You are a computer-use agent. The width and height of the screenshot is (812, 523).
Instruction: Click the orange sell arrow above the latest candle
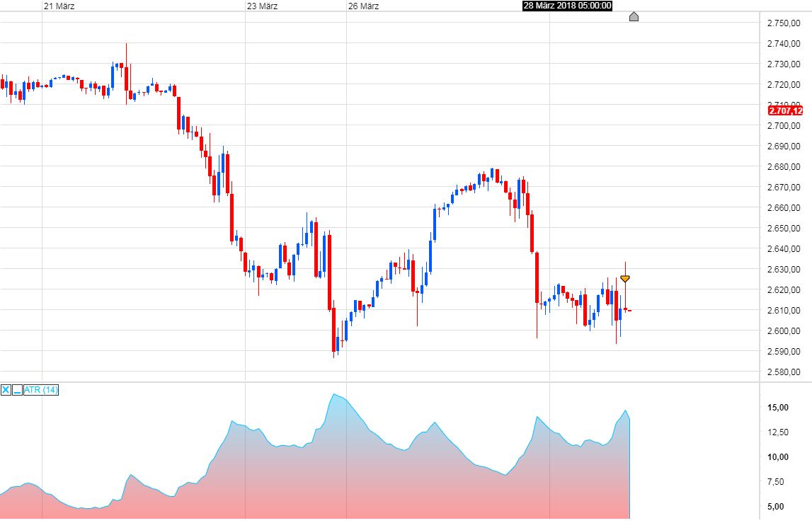point(626,278)
